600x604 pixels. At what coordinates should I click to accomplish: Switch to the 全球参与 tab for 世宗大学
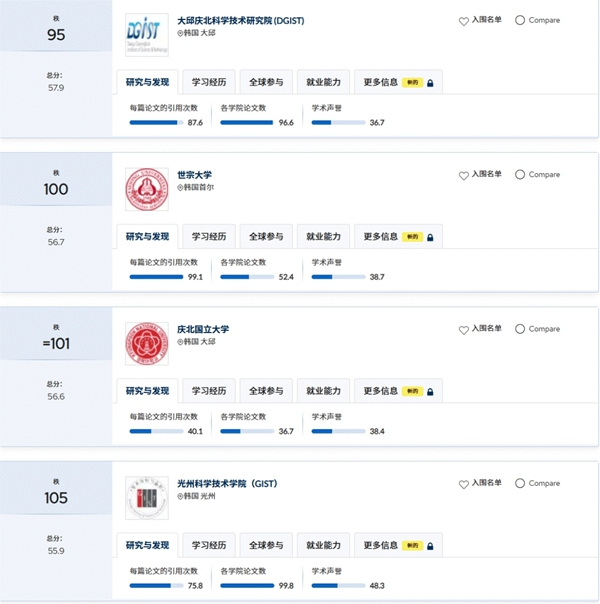[x=266, y=237]
